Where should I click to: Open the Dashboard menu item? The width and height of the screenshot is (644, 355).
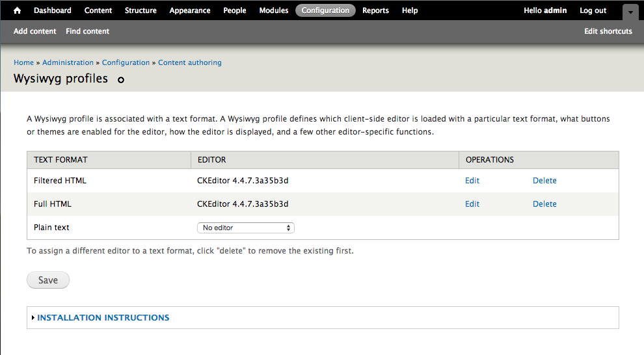(53, 10)
